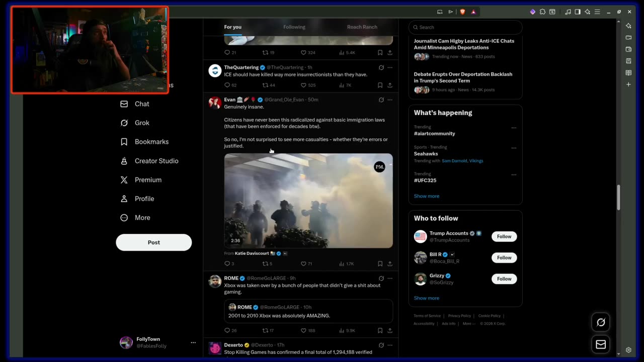Open more options for #aiartcommunity trend
644x362 pixels.
[514, 128]
